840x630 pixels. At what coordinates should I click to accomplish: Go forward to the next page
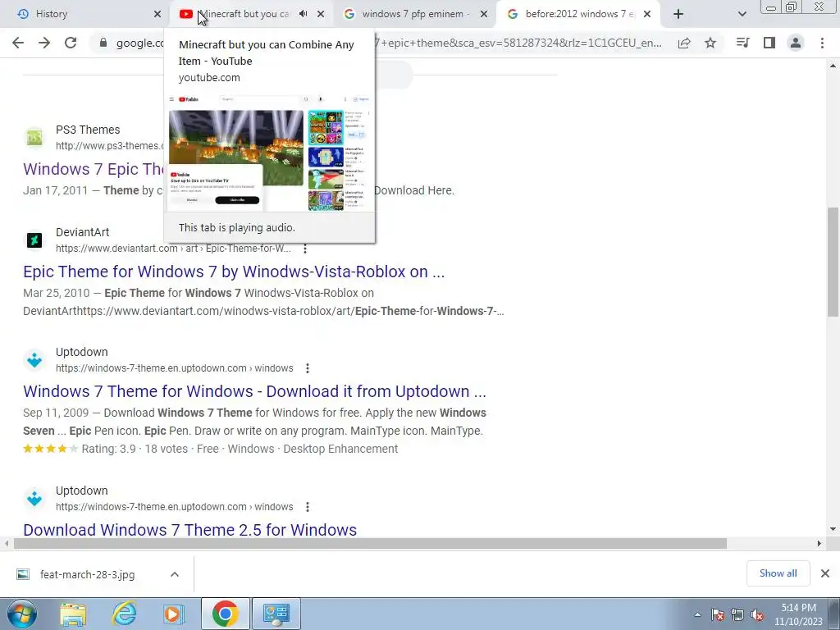tap(44, 43)
